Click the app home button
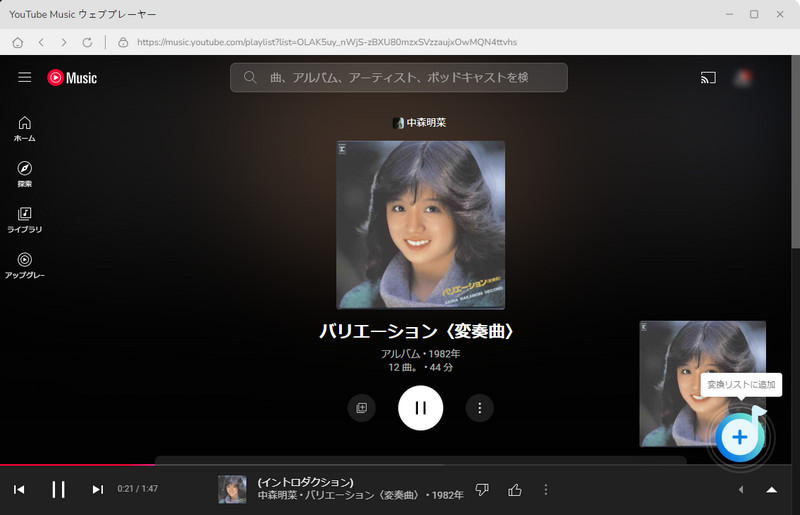The image size is (800, 515). [x=18, y=42]
